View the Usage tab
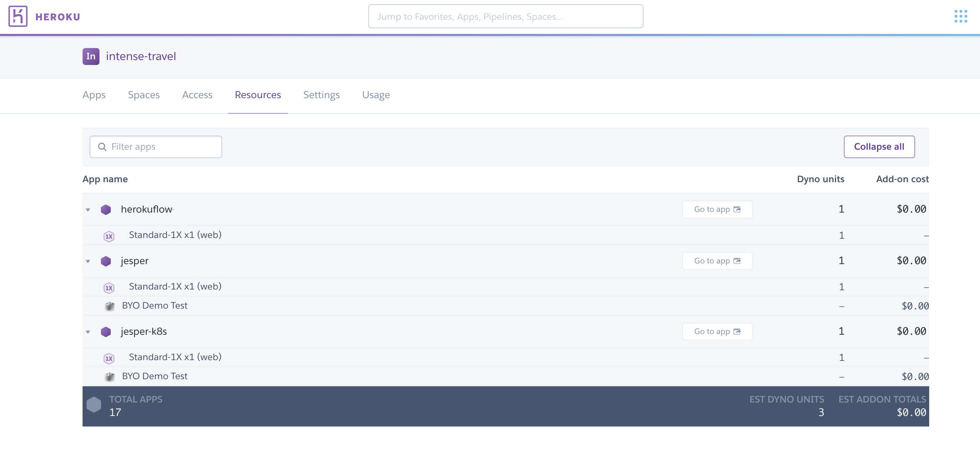The height and width of the screenshot is (459, 980). pyautogui.click(x=376, y=95)
